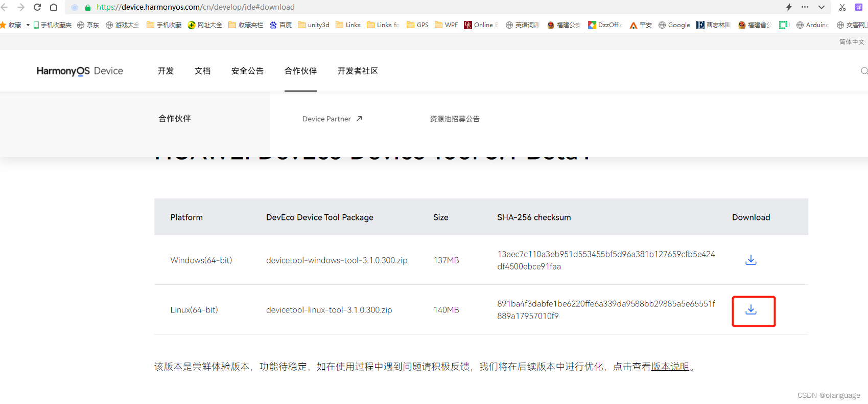
Task: Open the Google bookmark
Action: pos(674,25)
